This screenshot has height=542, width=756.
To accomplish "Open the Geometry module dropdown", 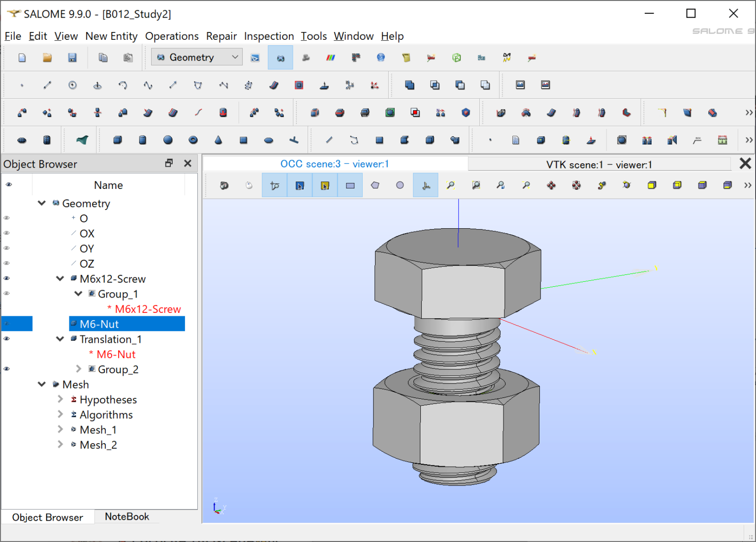I will 197,58.
